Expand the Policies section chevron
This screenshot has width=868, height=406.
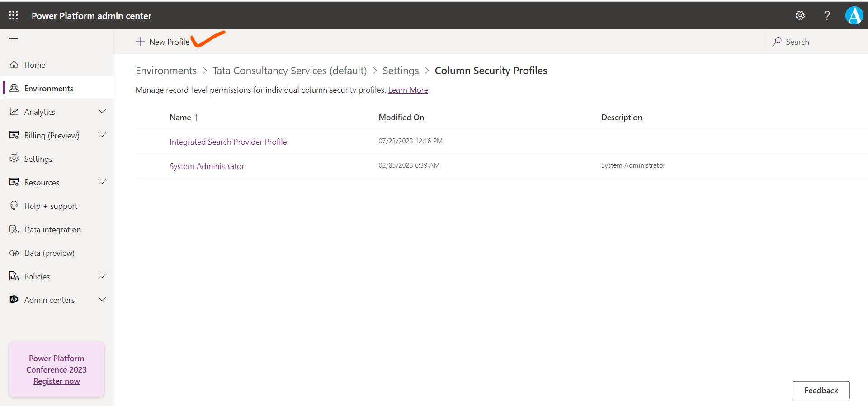click(x=102, y=276)
